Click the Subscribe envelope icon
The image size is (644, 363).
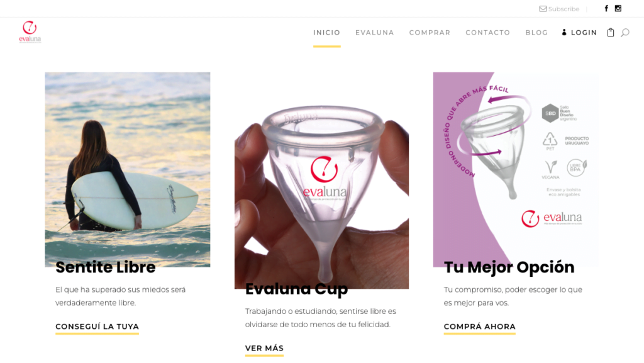[543, 9]
